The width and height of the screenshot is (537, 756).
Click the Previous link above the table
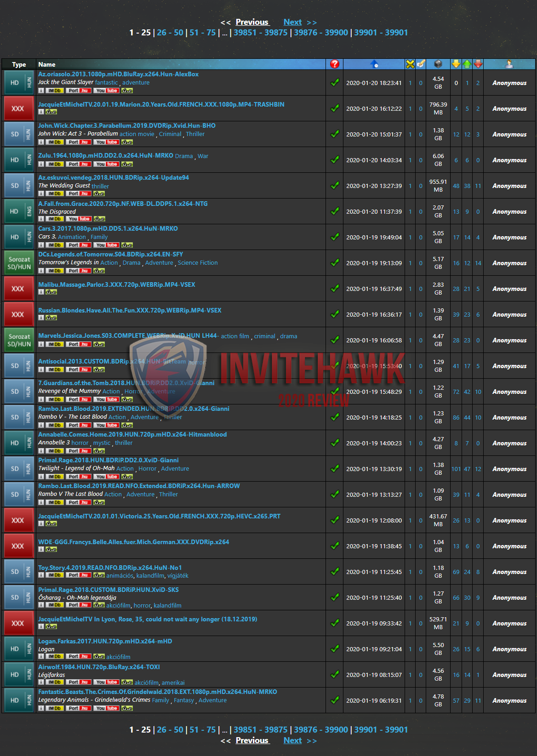252,22
